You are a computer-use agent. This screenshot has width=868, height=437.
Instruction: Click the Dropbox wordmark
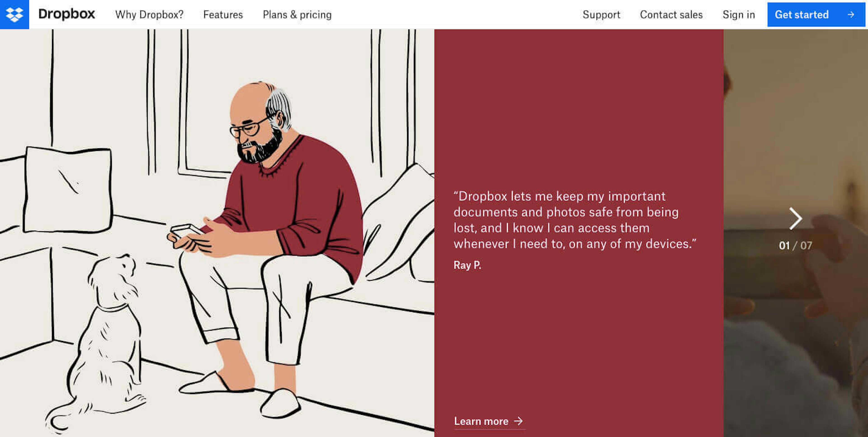tap(67, 14)
